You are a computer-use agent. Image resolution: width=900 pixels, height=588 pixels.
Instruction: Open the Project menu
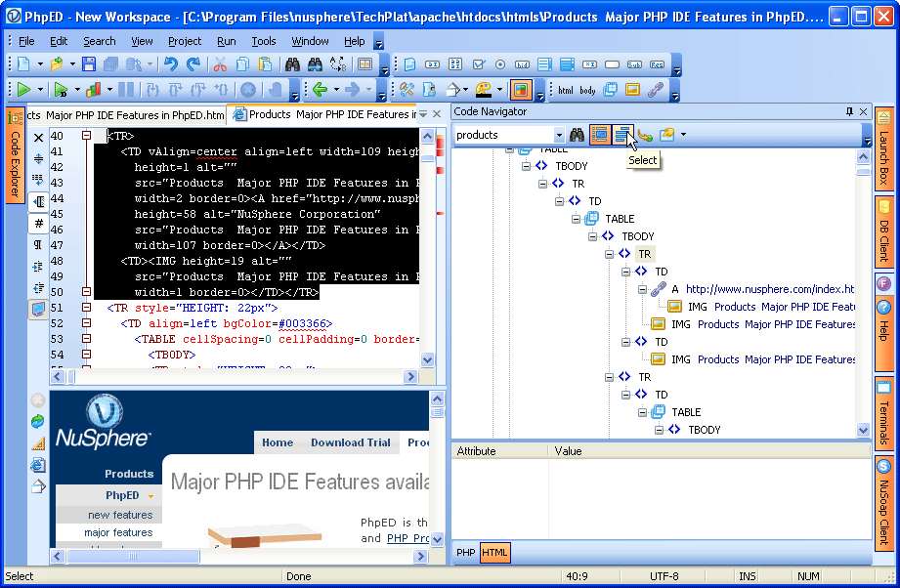(185, 41)
